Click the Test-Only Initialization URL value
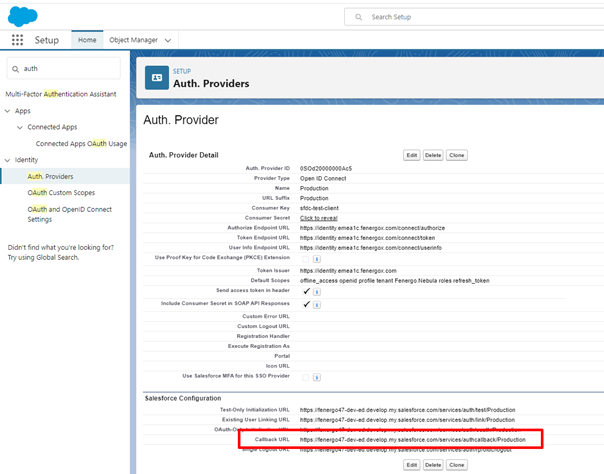Screen dimensions: 604x474 tap(408, 410)
